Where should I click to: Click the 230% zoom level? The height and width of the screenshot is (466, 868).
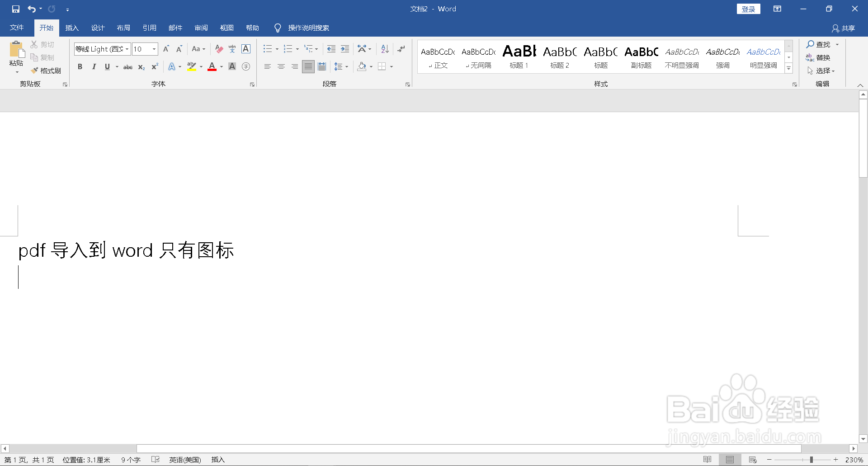[x=854, y=460]
